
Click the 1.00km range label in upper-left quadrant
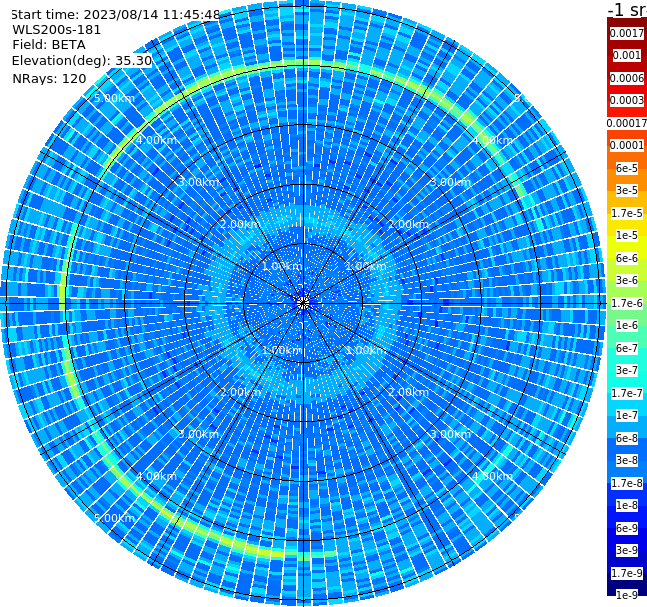pyautogui.click(x=283, y=266)
